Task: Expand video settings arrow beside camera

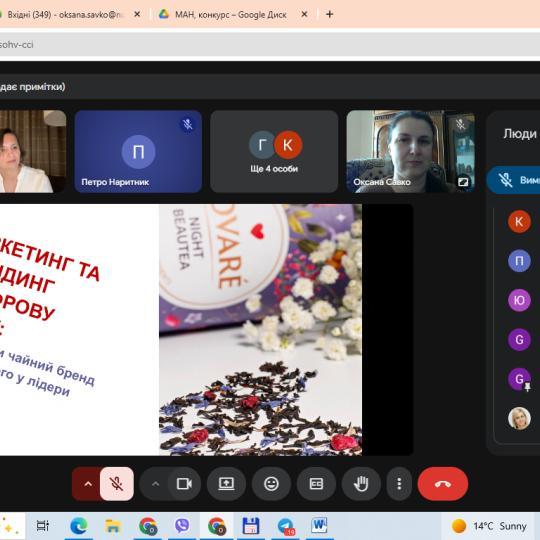Action: [x=155, y=484]
